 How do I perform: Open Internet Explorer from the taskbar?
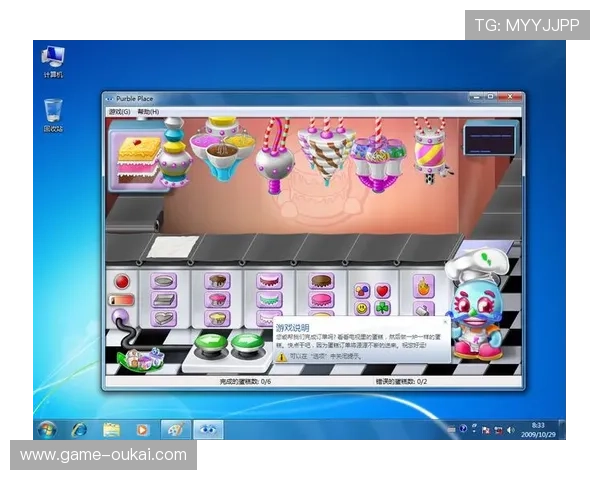pyautogui.click(x=79, y=429)
